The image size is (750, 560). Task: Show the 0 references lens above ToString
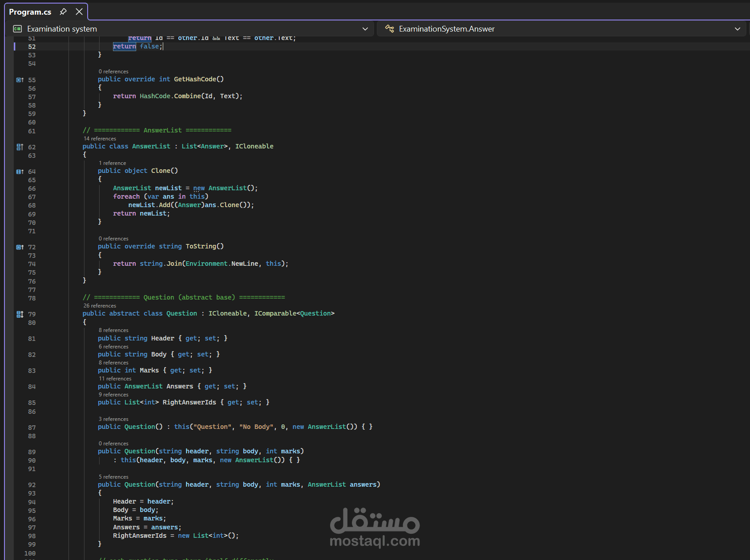tap(113, 239)
